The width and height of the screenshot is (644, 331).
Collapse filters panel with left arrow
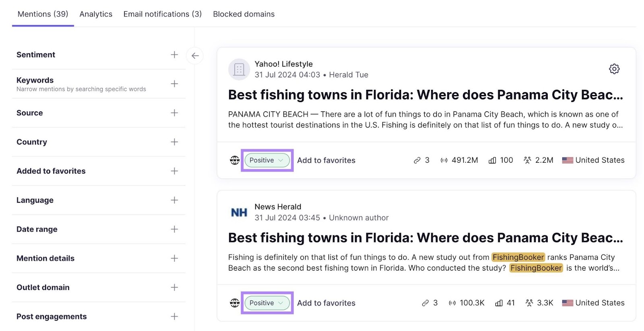point(195,56)
